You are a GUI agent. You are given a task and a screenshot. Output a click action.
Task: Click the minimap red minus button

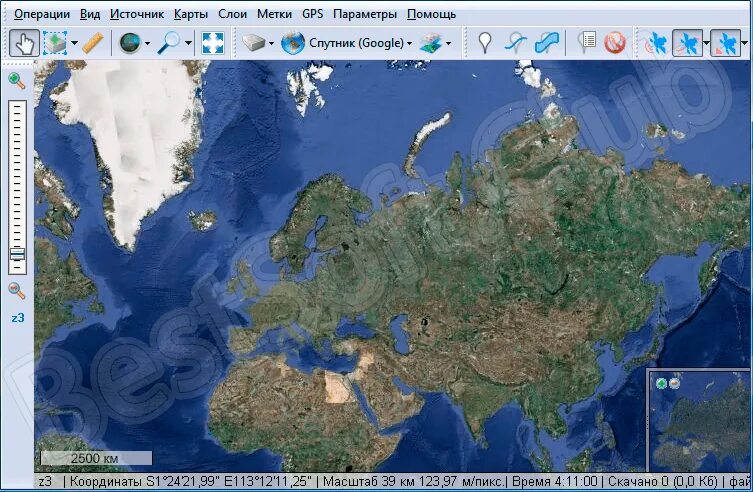coord(674,383)
